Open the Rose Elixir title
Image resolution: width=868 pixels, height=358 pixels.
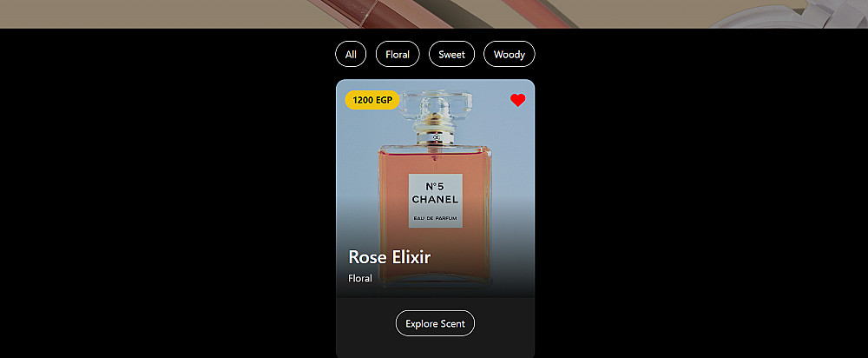pos(389,257)
